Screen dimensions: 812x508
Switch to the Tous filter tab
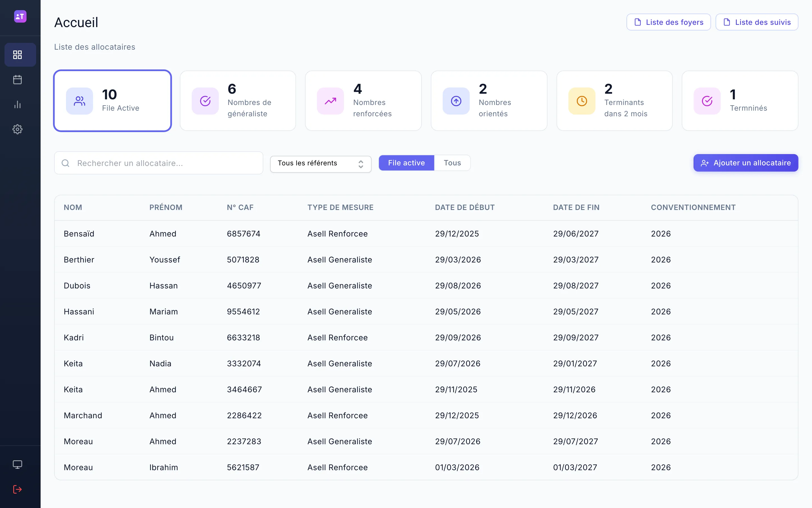[x=452, y=163]
